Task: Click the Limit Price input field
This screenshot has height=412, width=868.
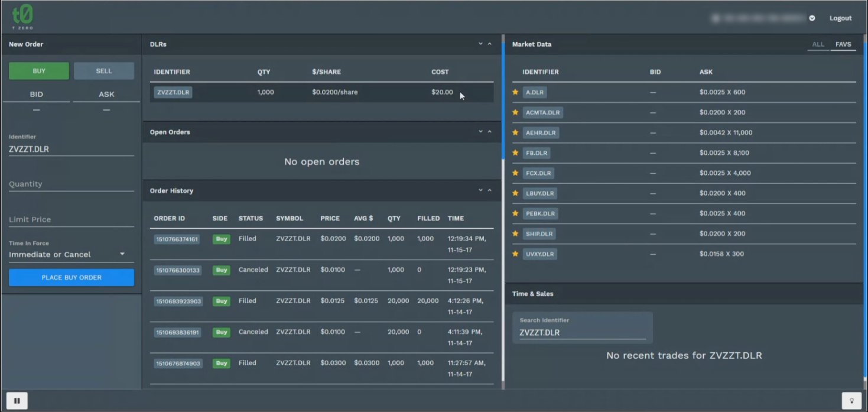Action: 71,219
